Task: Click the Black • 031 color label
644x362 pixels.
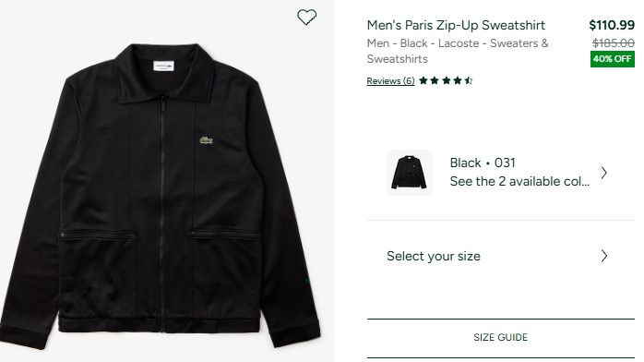Action: point(483,163)
